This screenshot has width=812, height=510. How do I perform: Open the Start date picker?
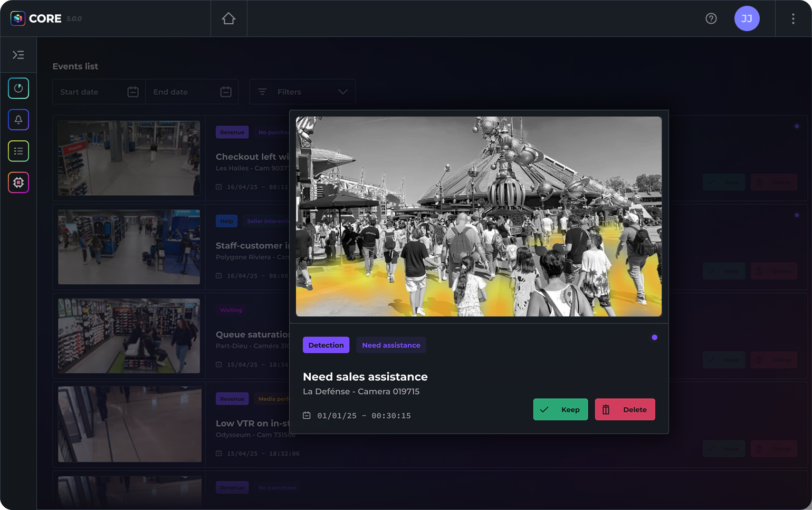coord(98,91)
